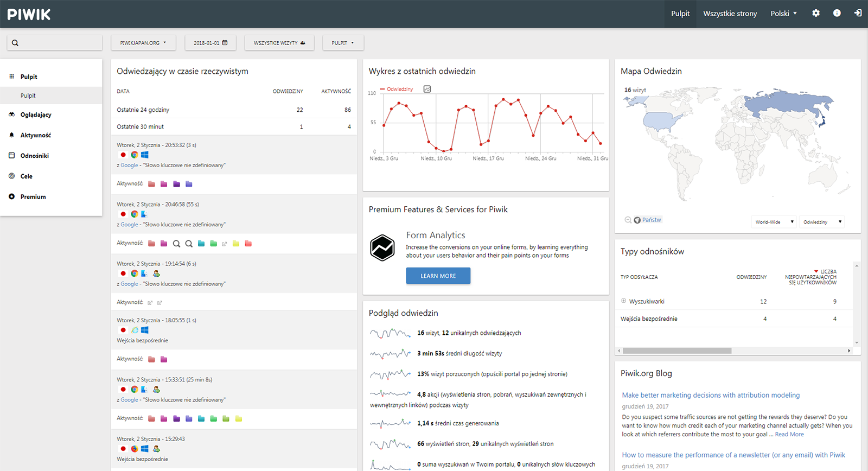Click the vertical scrollbar down arrow in Typy odnośników
The width and height of the screenshot is (868, 471).
tap(857, 343)
